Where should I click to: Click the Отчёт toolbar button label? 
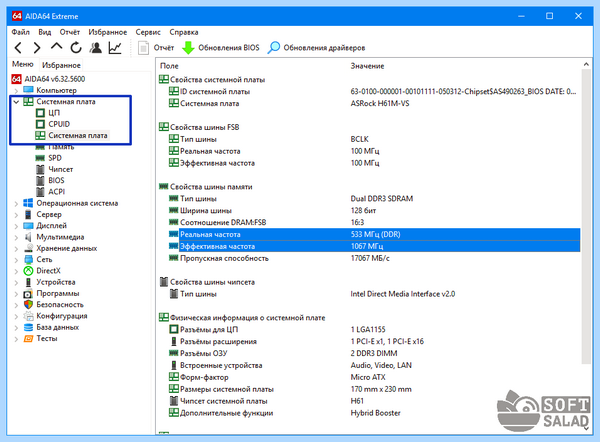click(x=164, y=48)
